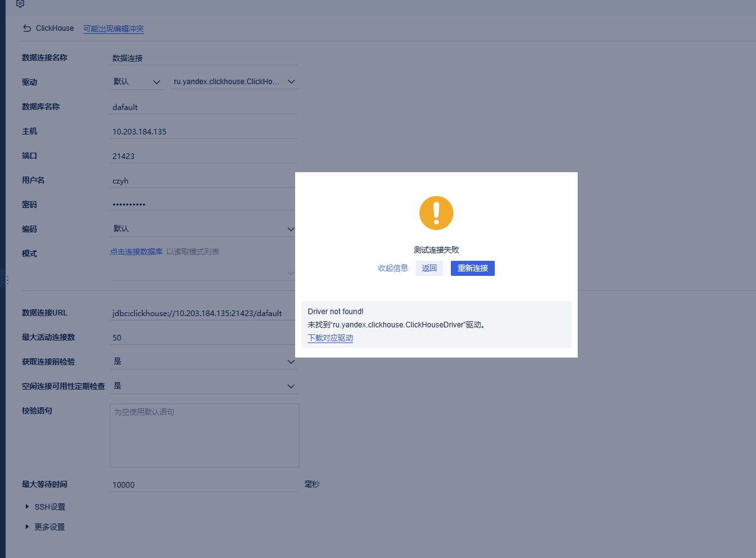Click the 数据库名称 field containing dafault
The width and height of the screenshot is (756, 558).
point(203,107)
